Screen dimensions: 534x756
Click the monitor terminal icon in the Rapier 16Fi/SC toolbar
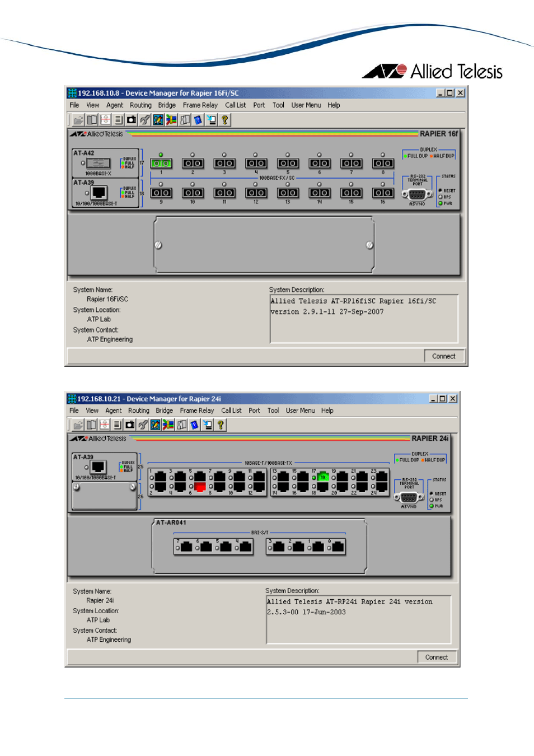[x=211, y=120]
